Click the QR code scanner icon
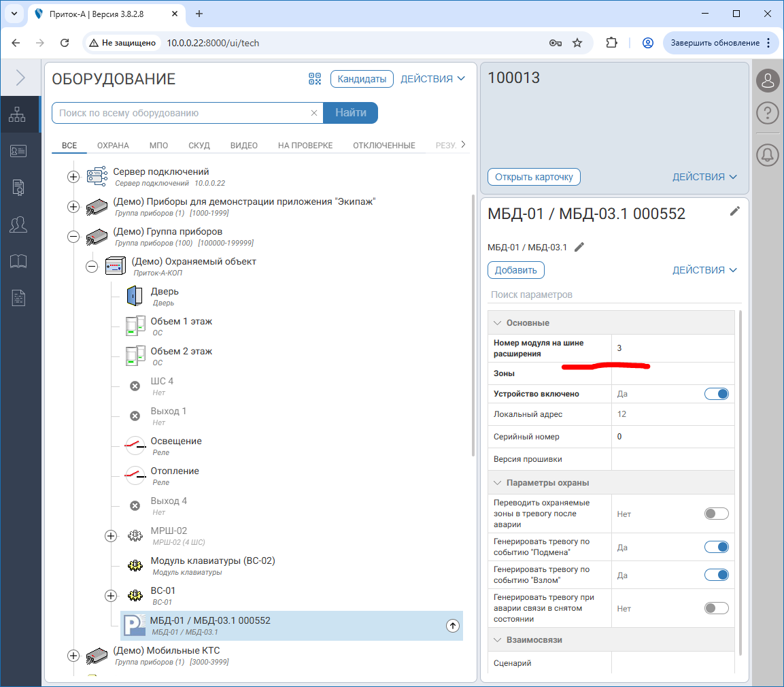784x687 pixels. [x=314, y=79]
